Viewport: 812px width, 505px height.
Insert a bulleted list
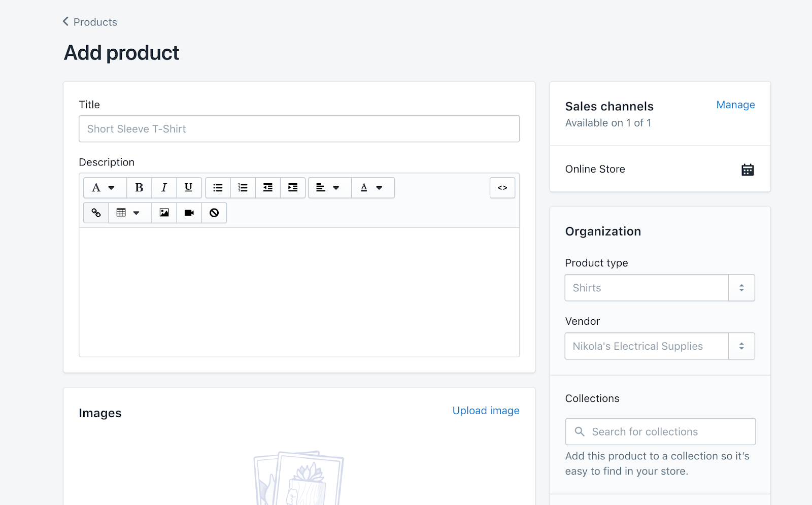pos(218,188)
